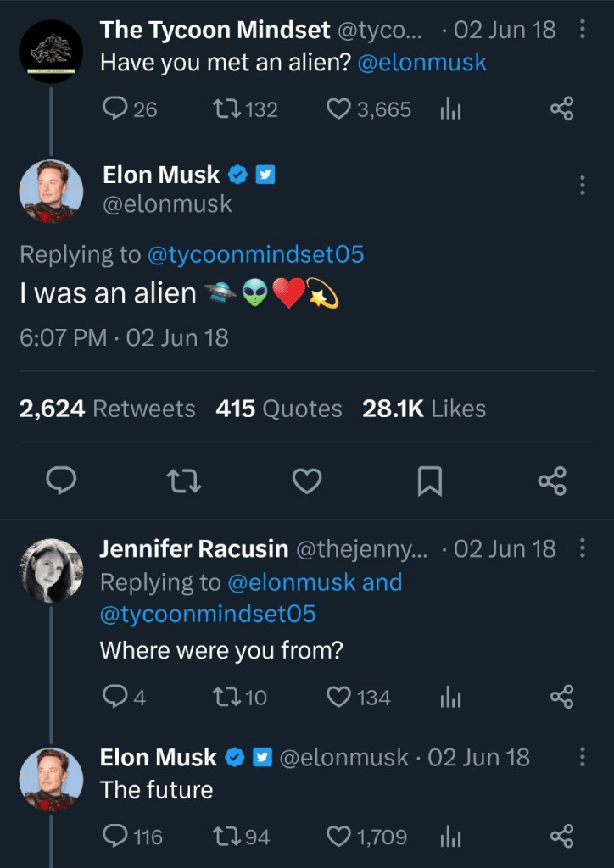
Task: Like the 'I was an alien' tweet
Action: 306,481
